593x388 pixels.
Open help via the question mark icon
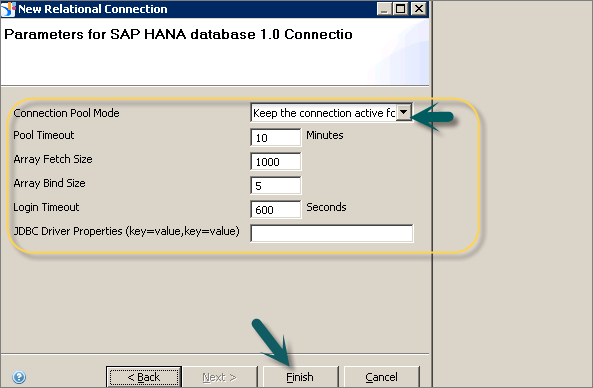[x=19, y=377]
